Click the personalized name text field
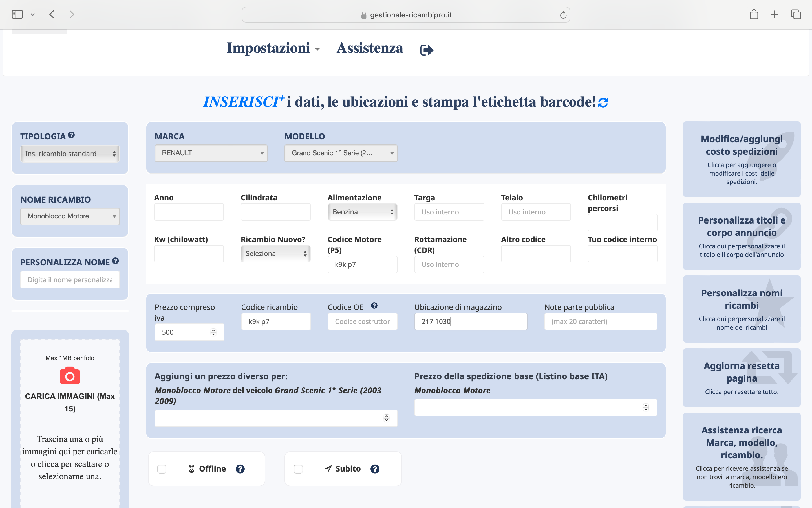 coord(70,280)
